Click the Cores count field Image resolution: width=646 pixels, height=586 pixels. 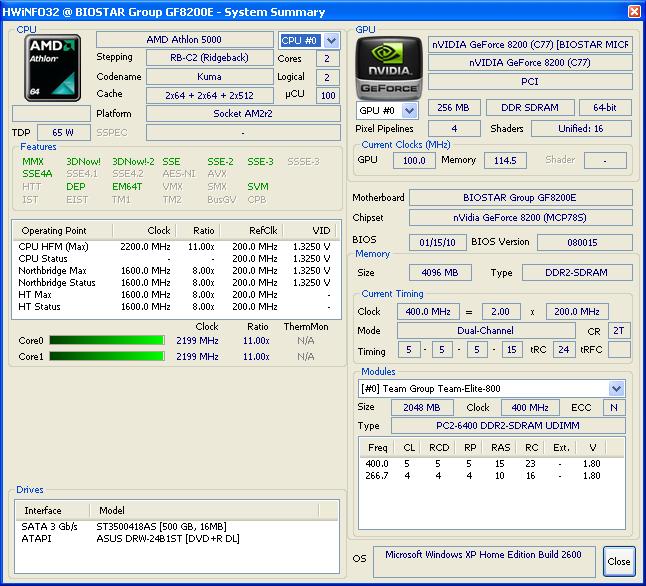point(328,58)
